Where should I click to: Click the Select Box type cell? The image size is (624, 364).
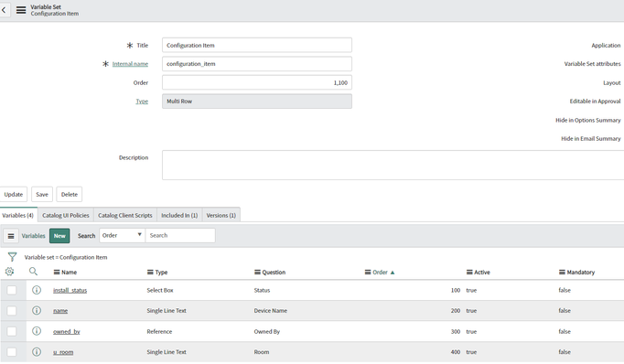[x=160, y=291]
